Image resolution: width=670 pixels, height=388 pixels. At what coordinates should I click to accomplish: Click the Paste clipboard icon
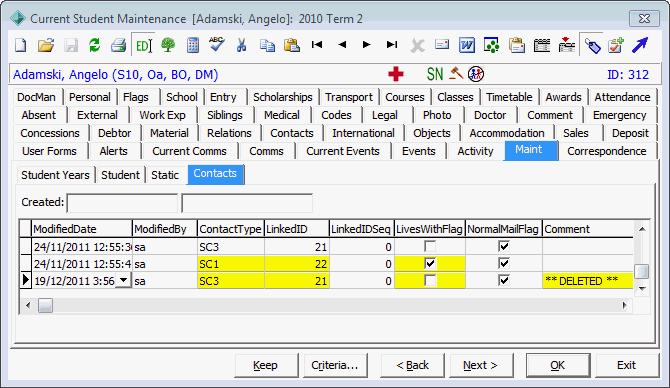tap(292, 45)
